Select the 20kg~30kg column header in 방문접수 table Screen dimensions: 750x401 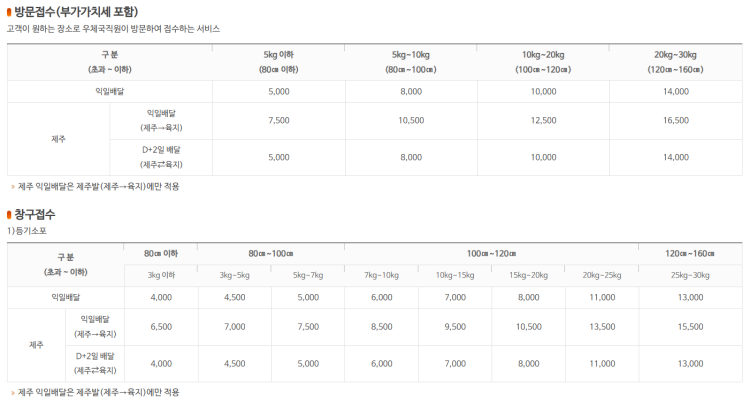pos(675,62)
